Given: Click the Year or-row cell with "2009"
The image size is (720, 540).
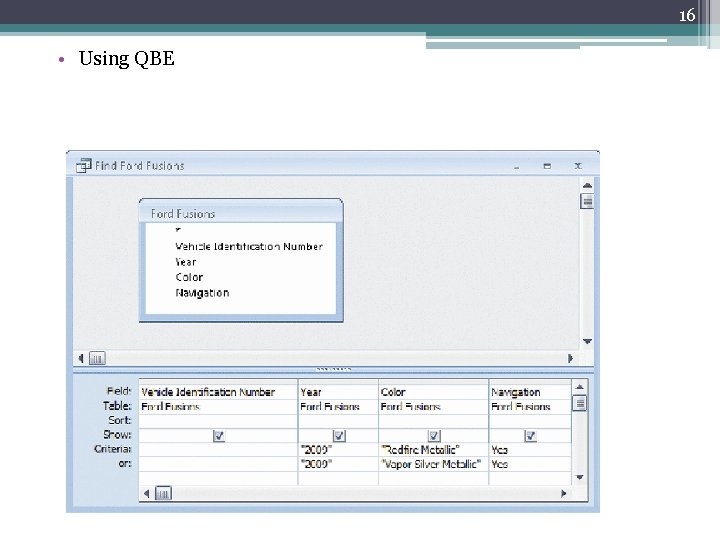Looking at the screenshot, I should coord(338,464).
